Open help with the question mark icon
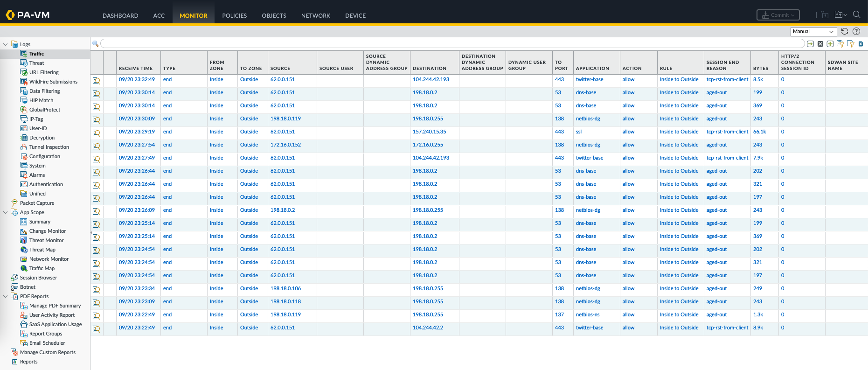The image size is (868, 370). pos(856,31)
